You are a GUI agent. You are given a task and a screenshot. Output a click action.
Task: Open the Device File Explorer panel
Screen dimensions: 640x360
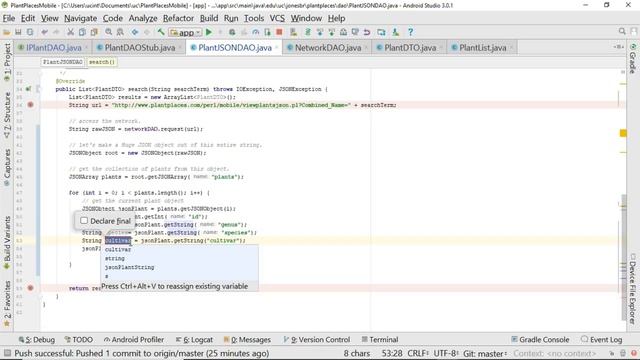coord(633,289)
